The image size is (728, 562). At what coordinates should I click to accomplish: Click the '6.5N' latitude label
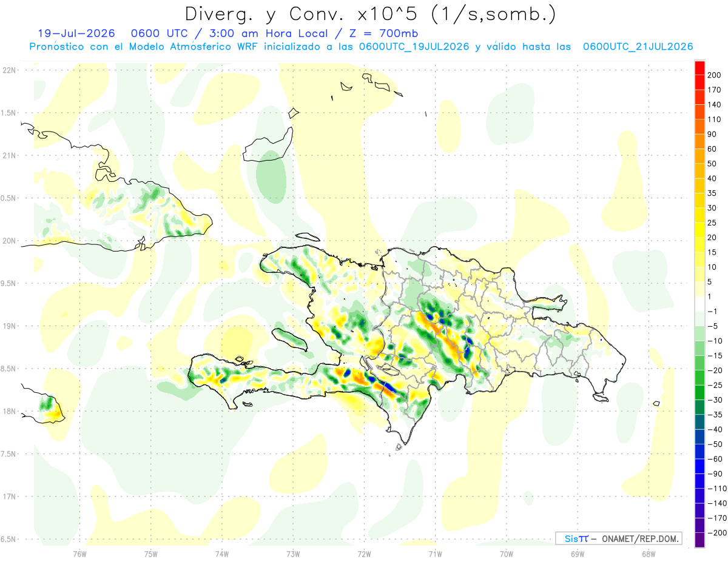click(8, 539)
